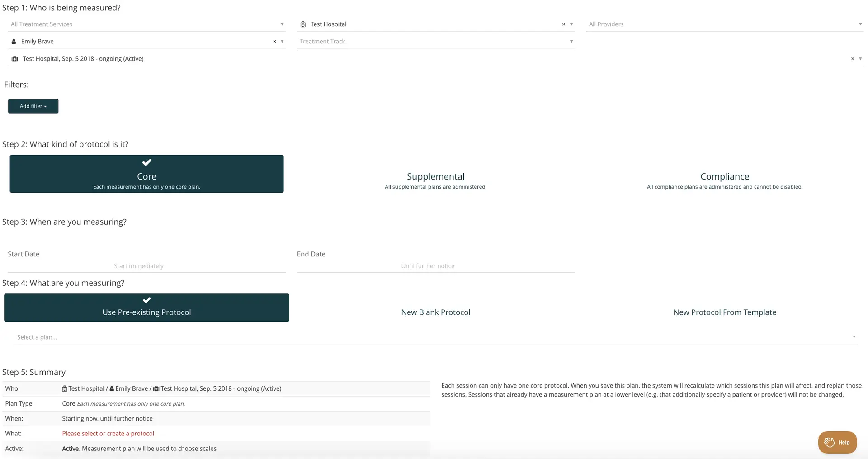
Task: Click the checkmark icon on Use Pre-existing Protocol
Action: pyautogui.click(x=146, y=300)
